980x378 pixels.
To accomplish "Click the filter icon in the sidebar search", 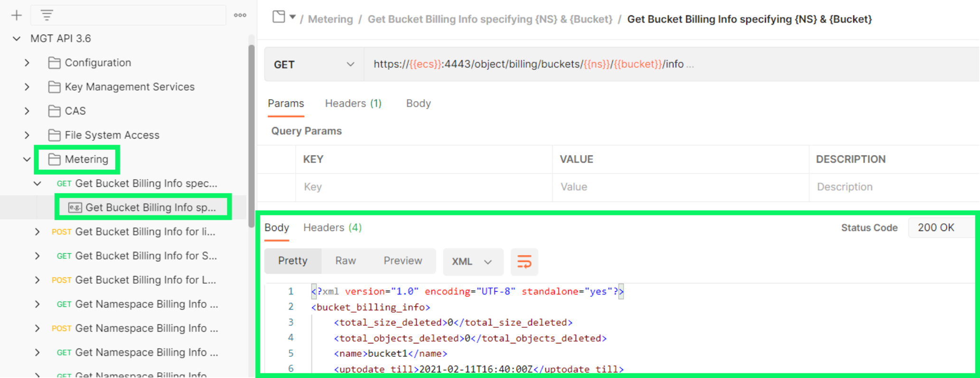I will click(x=47, y=15).
